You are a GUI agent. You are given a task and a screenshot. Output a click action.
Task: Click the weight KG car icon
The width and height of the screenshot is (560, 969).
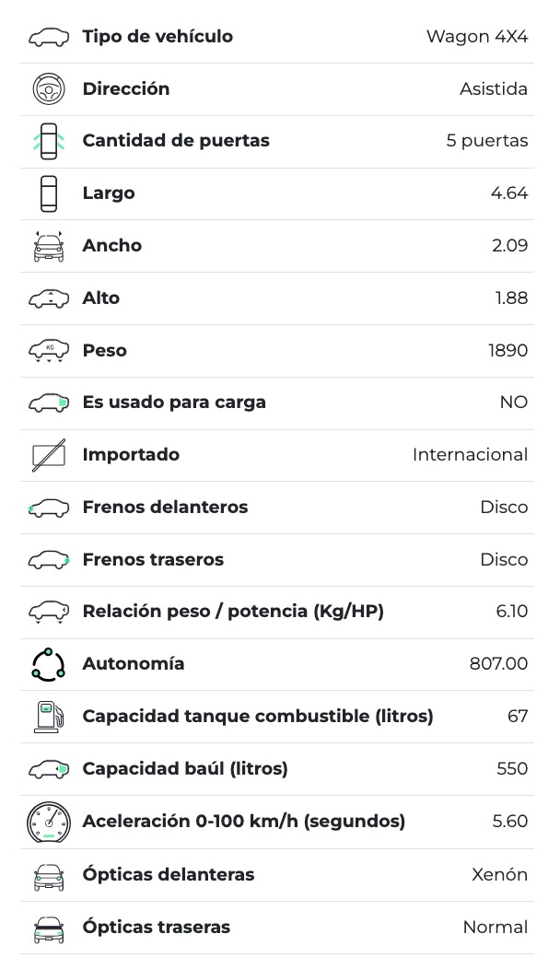pos(49,351)
